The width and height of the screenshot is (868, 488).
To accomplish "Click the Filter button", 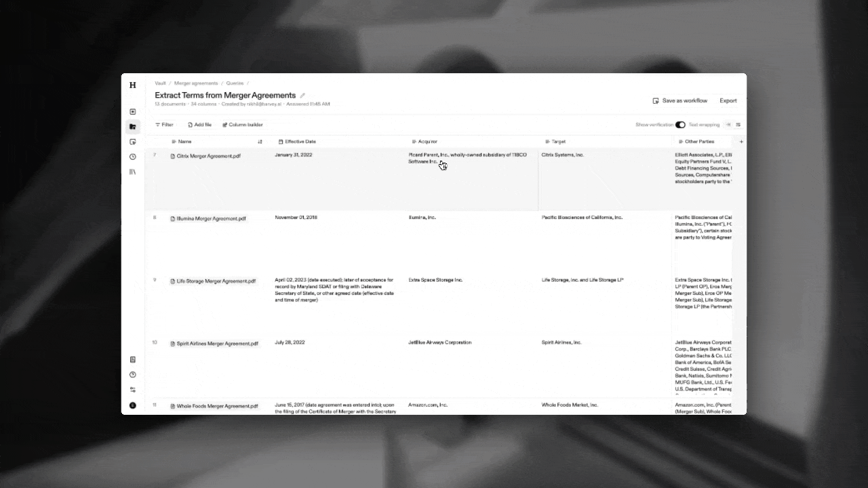I will (164, 125).
